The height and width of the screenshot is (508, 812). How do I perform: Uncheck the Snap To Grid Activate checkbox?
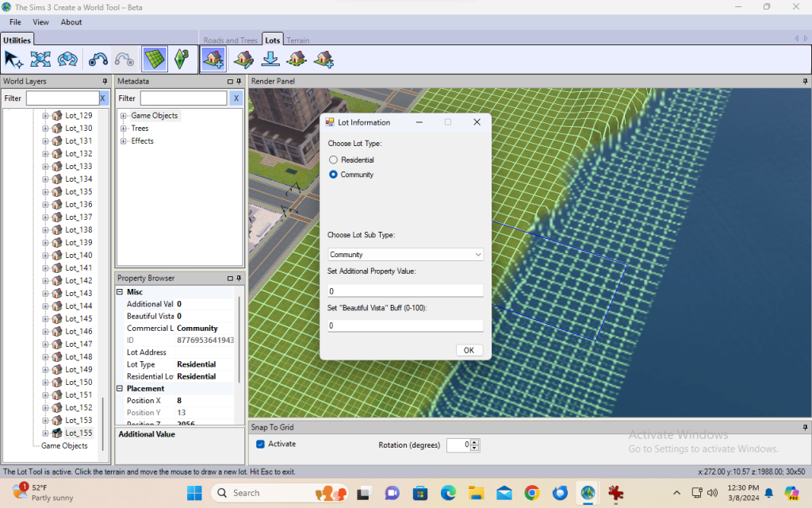261,444
